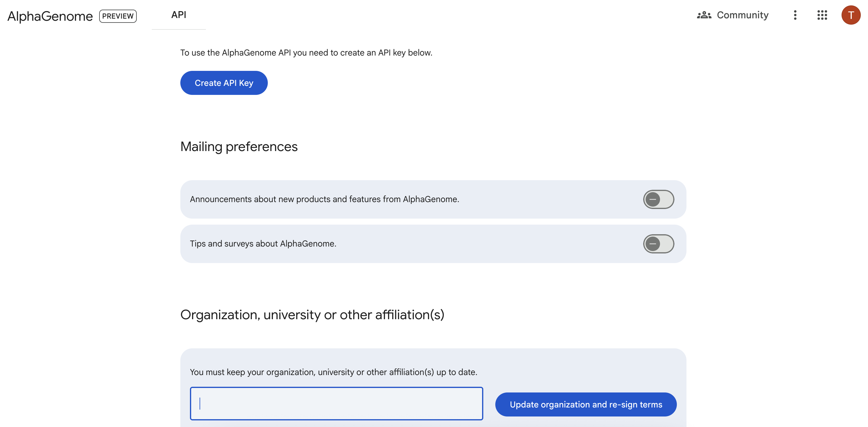Focus the organization affiliation text field
This screenshot has width=868, height=427.
pos(336,403)
